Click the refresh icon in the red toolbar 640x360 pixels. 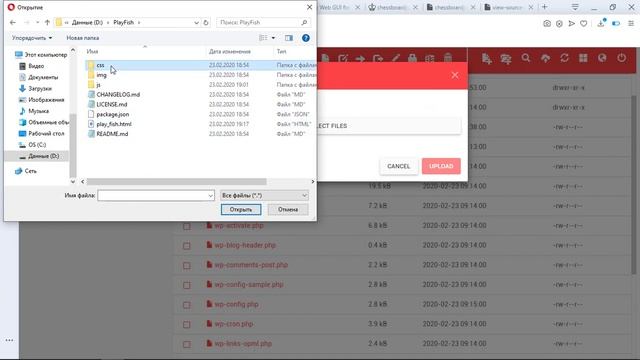coord(564,58)
